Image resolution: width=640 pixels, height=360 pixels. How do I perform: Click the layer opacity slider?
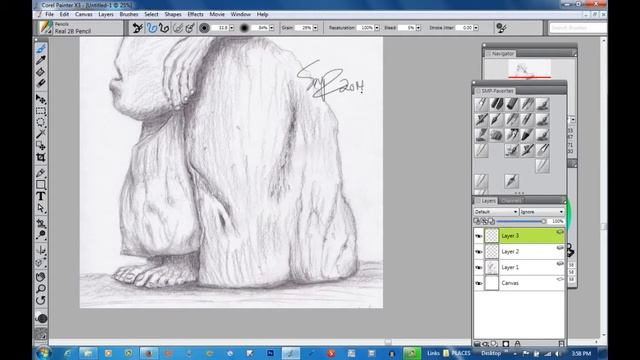pos(521,221)
